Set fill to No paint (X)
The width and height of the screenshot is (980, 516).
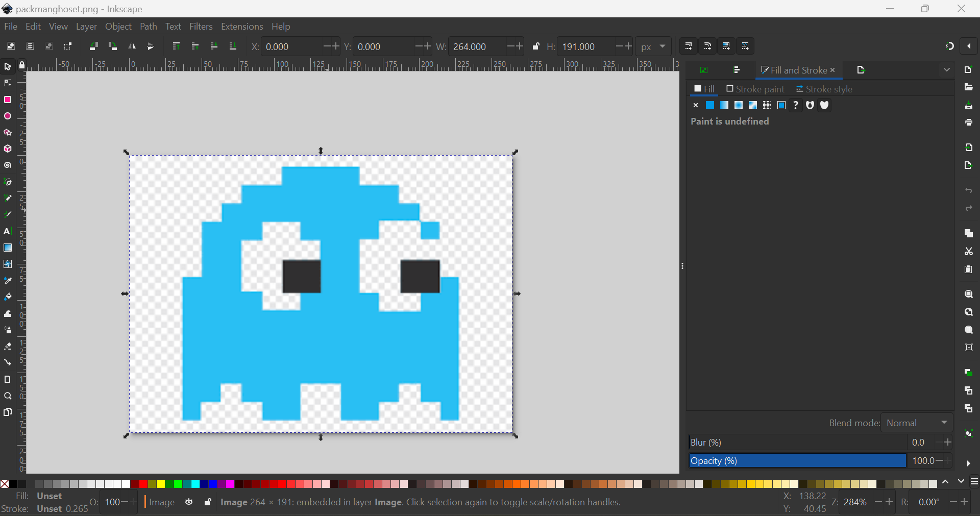click(696, 105)
